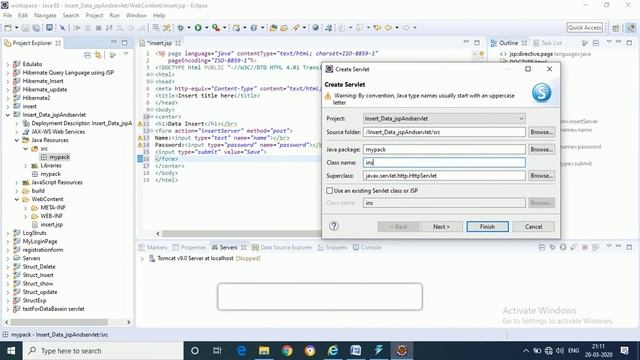Screen dimensions: 640x360
Task: Collapse the Insert_Data_jspAndservlet project
Action: point(7,115)
